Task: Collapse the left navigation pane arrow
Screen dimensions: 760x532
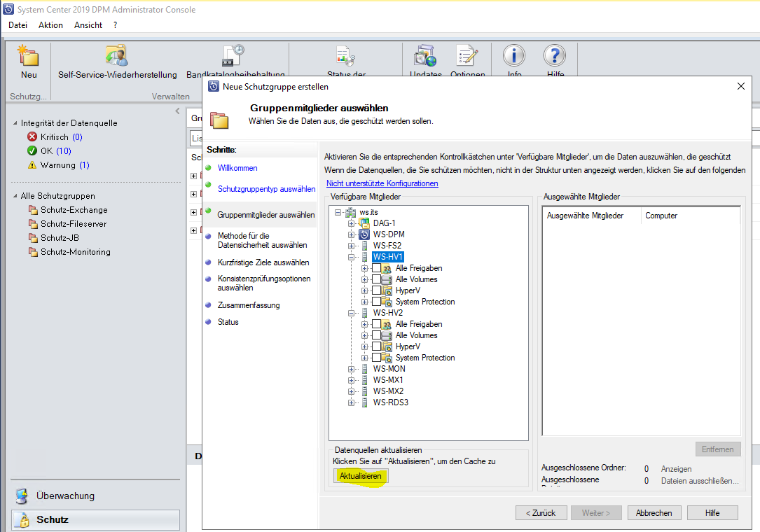Action: coord(177,111)
